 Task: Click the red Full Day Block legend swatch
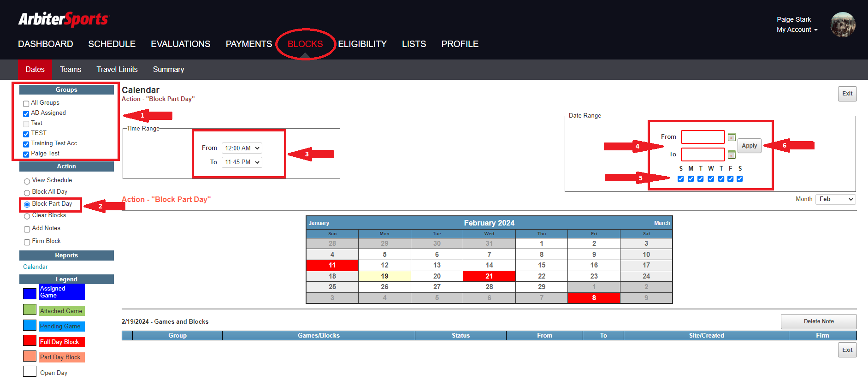coord(30,340)
